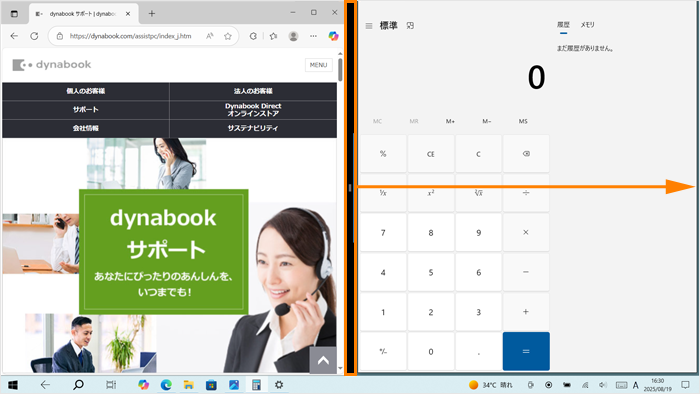Click the decimal point key
This screenshot has height=394, width=700.
click(478, 351)
